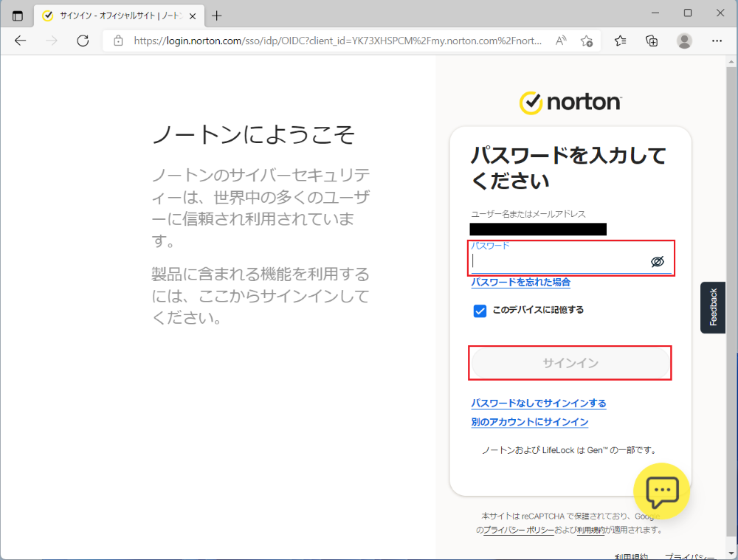Maximize the browser window
This screenshot has height=560, width=738.
click(x=688, y=13)
